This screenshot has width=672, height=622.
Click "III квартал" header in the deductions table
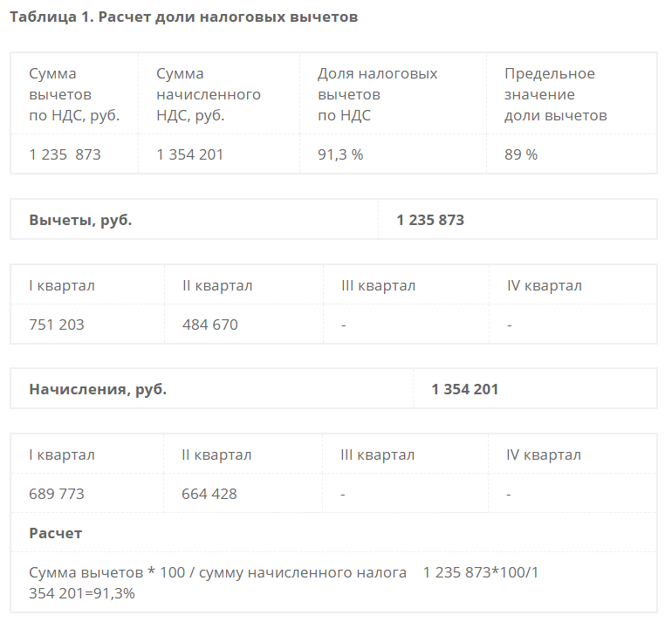pos(379,285)
